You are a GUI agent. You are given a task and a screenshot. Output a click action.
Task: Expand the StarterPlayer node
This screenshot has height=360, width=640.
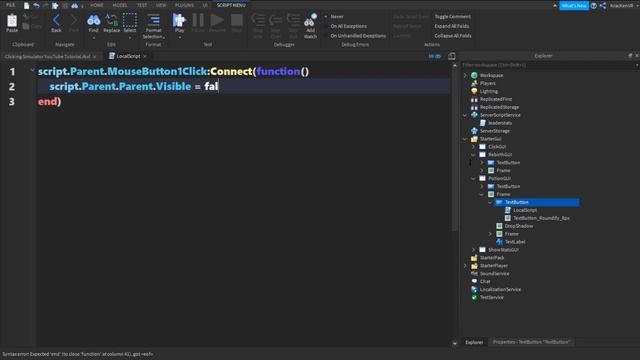[465, 266]
